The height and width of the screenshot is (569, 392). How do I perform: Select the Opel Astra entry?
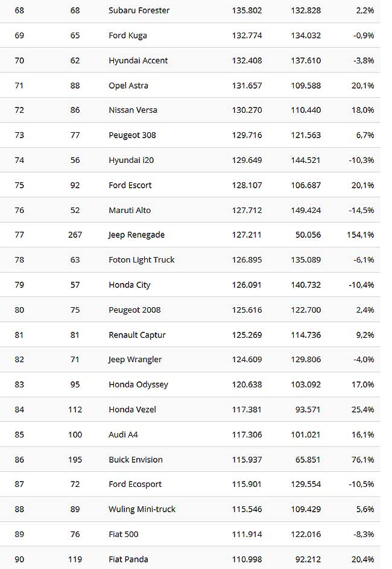[x=128, y=86]
